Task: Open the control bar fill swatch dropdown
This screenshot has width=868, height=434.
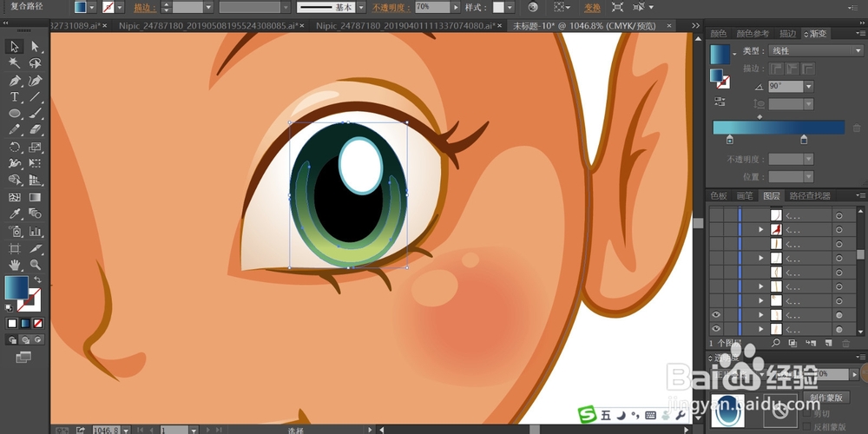Action: point(92,7)
